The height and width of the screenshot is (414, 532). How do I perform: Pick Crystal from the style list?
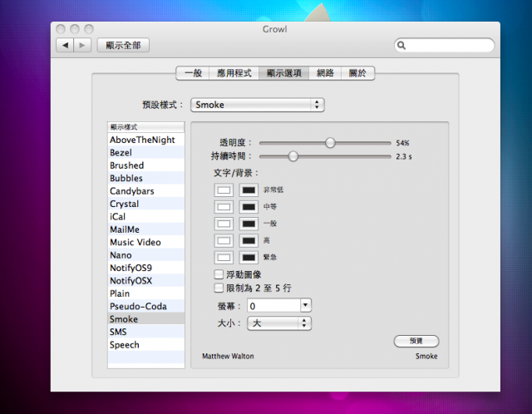146,204
